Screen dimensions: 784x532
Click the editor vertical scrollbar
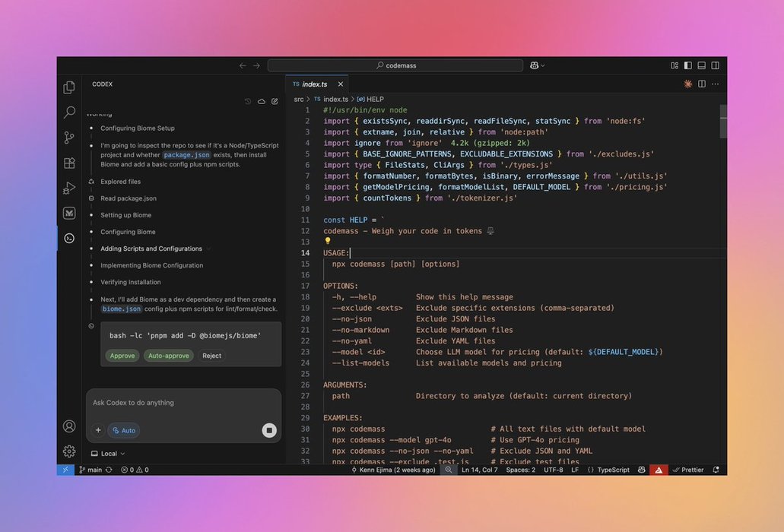[723, 122]
